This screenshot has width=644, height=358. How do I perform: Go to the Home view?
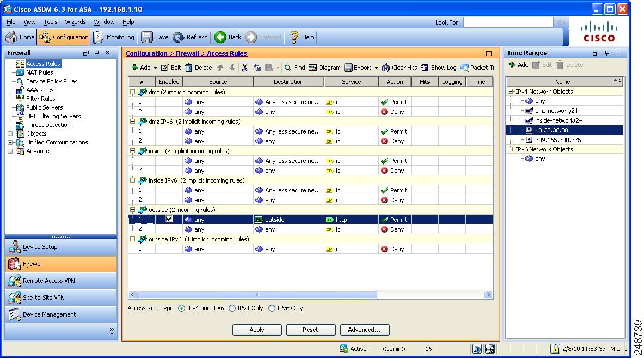[x=20, y=37]
